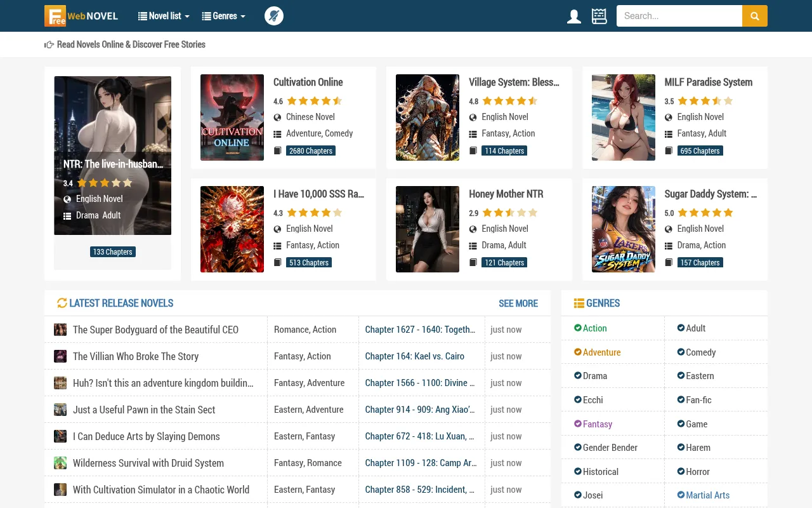Click Read Novels Online & Discover Free Stories
Viewport: 812px width, 508px height.
click(131, 44)
